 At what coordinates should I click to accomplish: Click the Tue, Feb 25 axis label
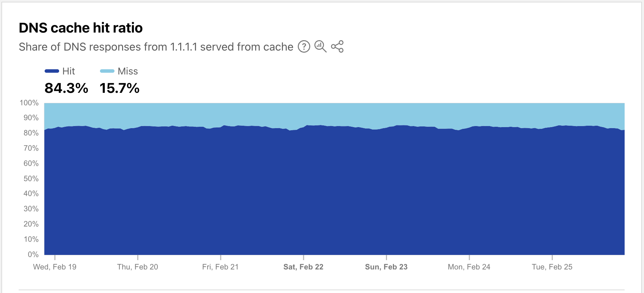552,267
